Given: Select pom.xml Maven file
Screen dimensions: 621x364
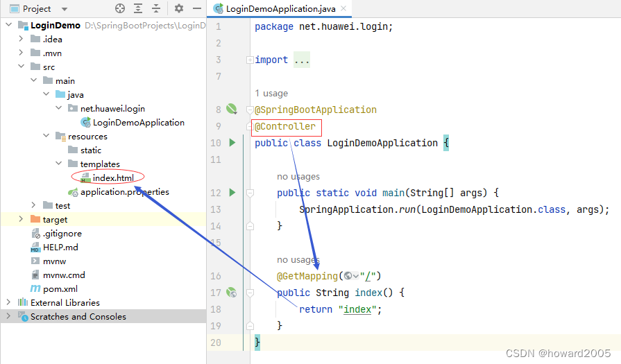Looking at the screenshot, I should coord(60,289).
